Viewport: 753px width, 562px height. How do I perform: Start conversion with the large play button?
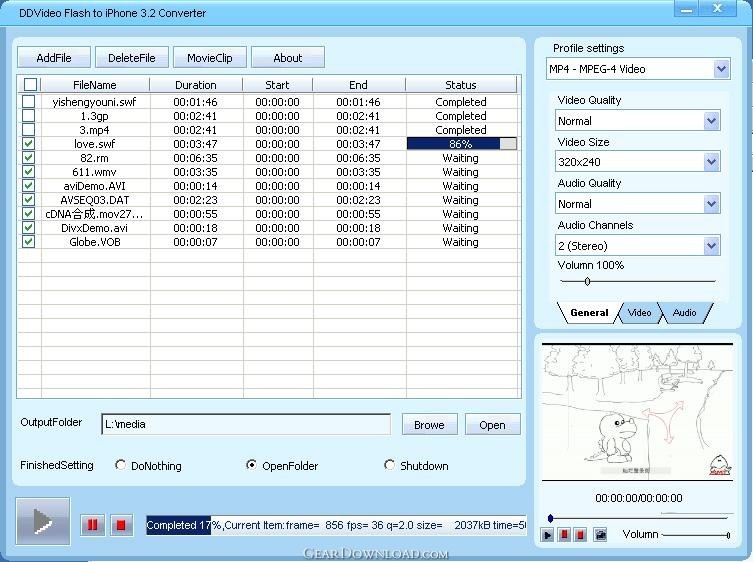tap(43, 521)
